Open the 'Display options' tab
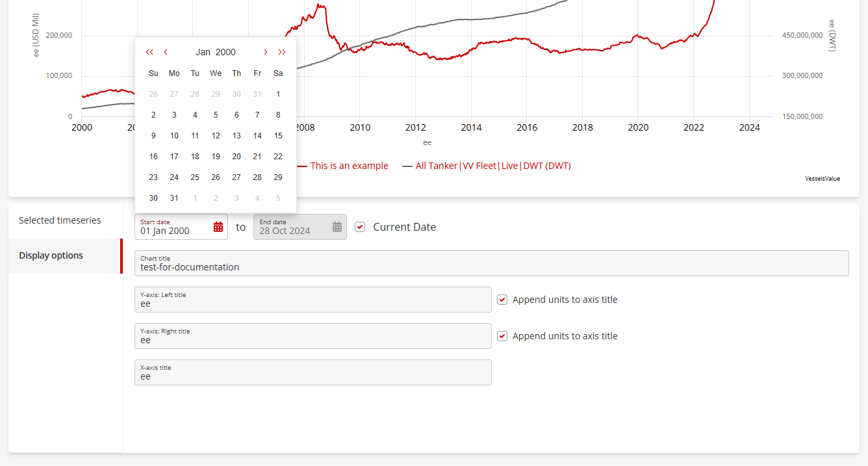This screenshot has width=868, height=466. [x=51, y=255]
